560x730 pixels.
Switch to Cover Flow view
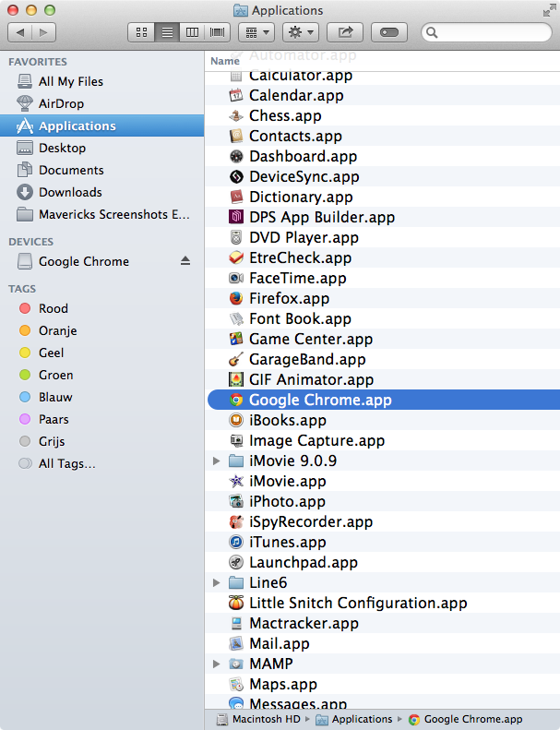218,32
